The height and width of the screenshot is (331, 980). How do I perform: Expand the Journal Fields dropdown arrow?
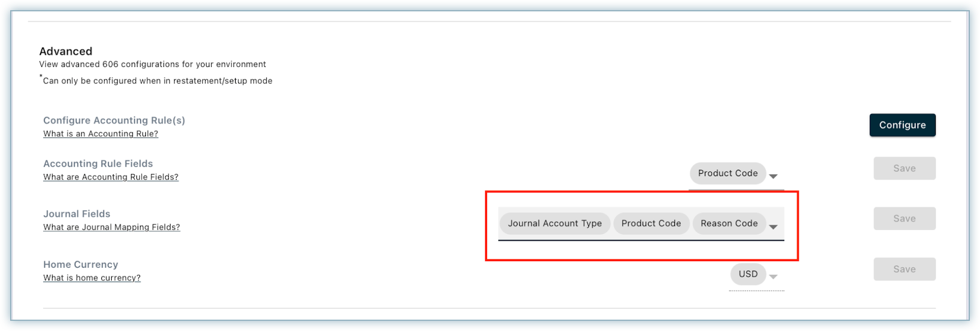coord(773,226)
